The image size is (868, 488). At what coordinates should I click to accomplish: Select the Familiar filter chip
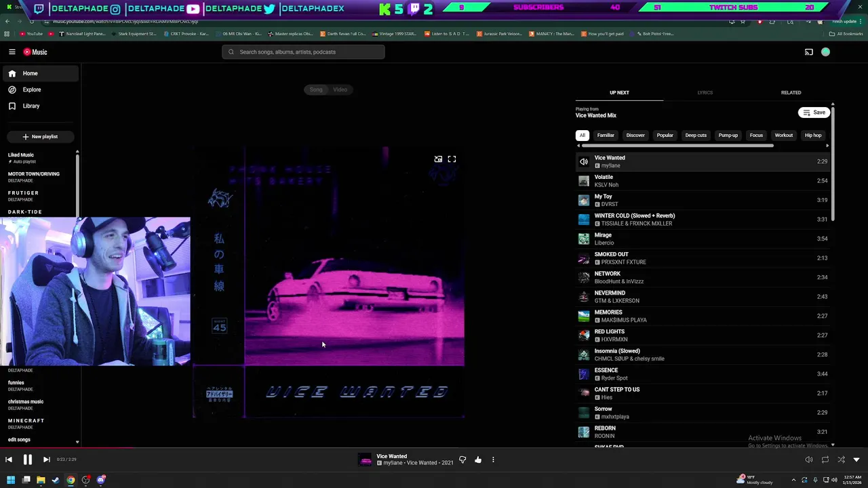606,136
